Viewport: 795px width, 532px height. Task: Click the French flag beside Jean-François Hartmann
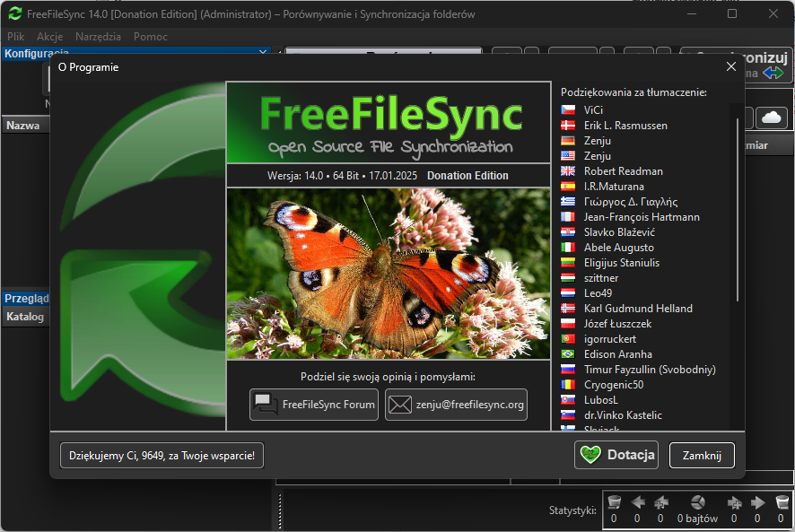pos(568,216)
